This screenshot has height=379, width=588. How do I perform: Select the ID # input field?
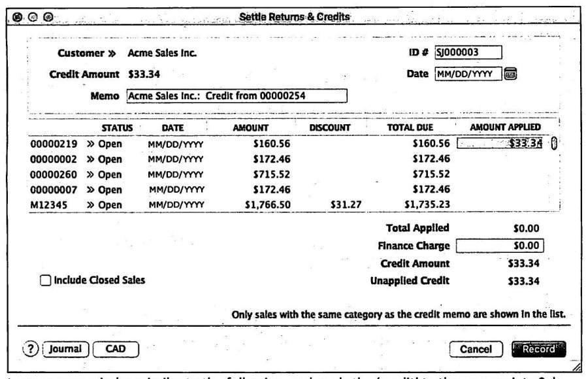pyautogui.click(x=468, y=52)
